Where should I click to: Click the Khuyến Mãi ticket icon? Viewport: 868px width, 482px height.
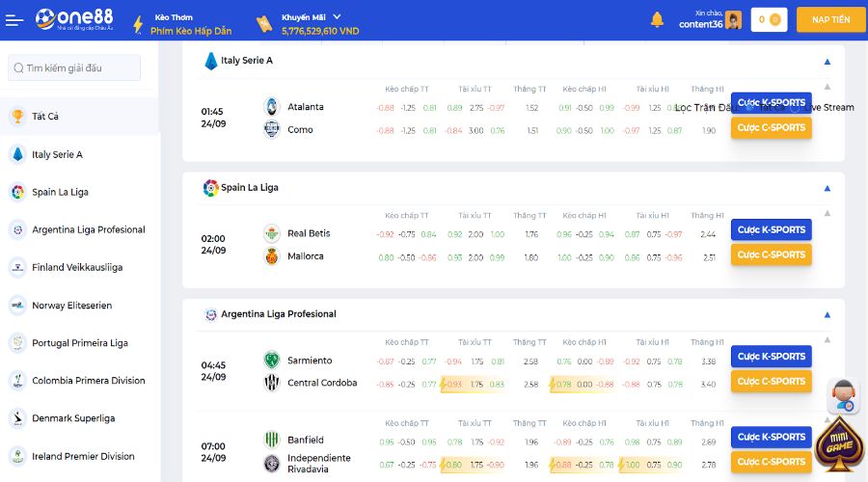[264, 24]
